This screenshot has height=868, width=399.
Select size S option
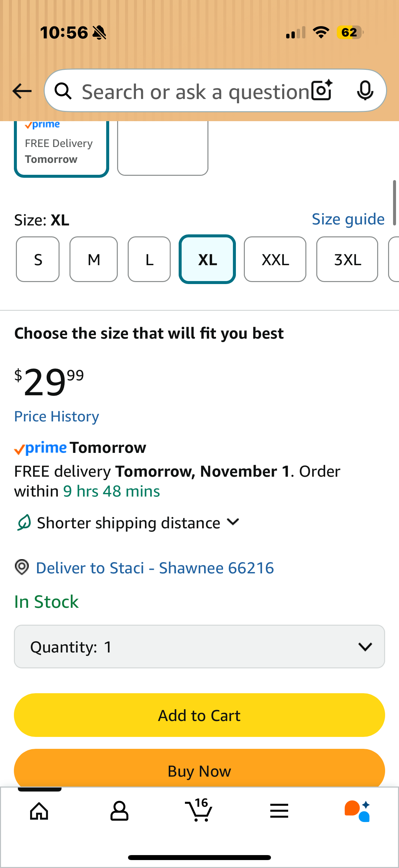(x=38, y=259)
